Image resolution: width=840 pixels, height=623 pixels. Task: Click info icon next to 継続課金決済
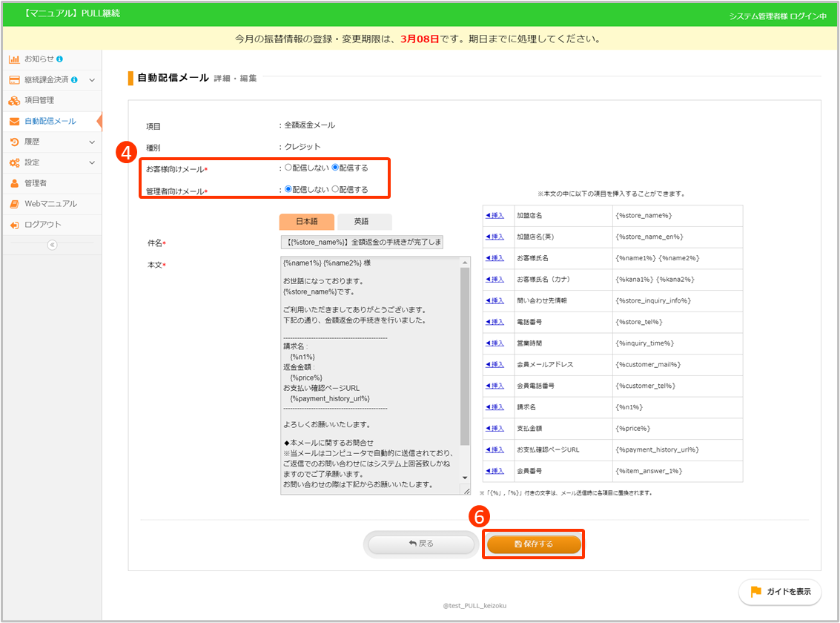point(74,79)
